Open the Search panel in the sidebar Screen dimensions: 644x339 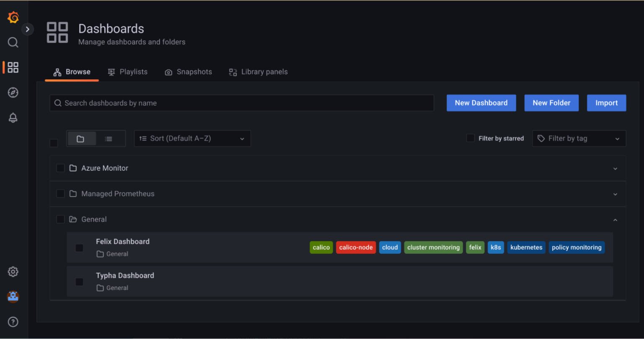[13, 42]
